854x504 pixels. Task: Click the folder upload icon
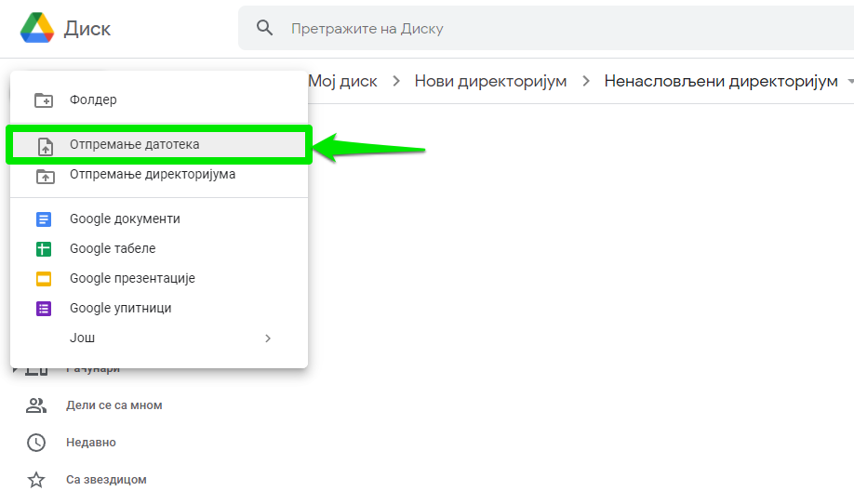[46, 177]
